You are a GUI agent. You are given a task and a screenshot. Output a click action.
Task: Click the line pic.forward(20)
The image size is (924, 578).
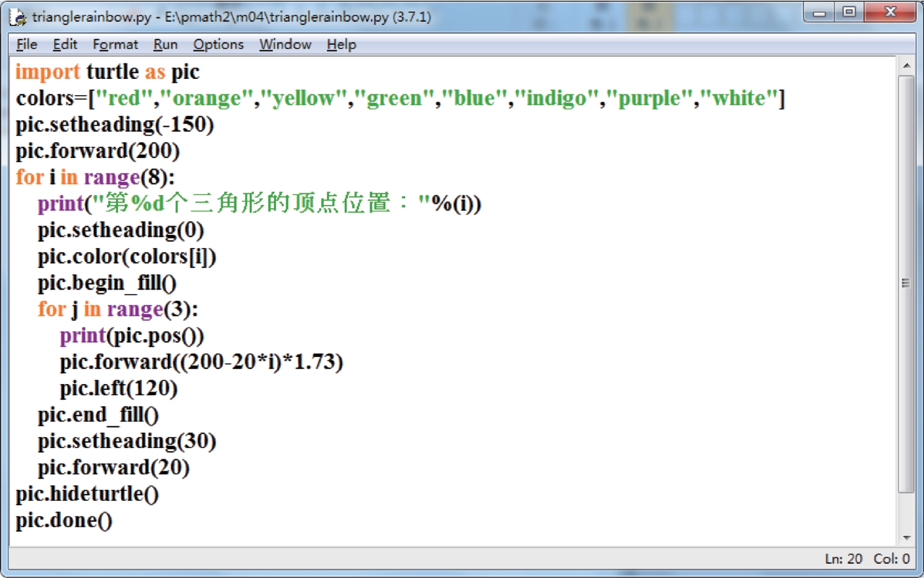(x=114, y=467)
